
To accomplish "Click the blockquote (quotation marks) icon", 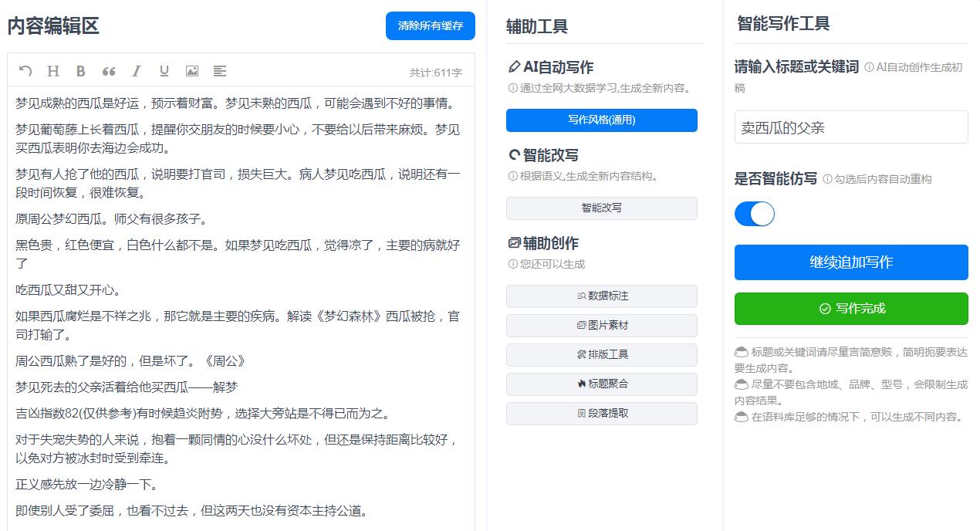I will tap(108, 71).
